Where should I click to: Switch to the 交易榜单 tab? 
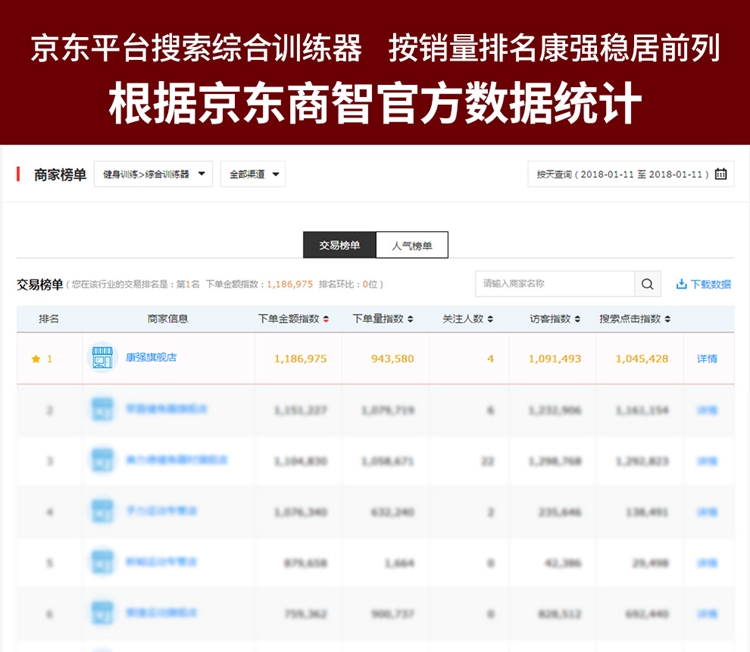pyautogui.click(x=339, y=245)
